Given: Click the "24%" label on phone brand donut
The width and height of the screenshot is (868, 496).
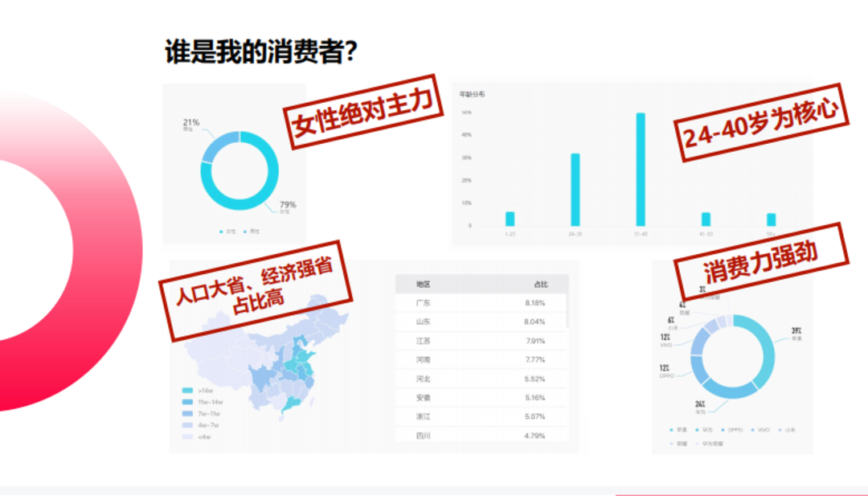Looking at the screenshot, I should pyautogui.click(x=700, y=404).
